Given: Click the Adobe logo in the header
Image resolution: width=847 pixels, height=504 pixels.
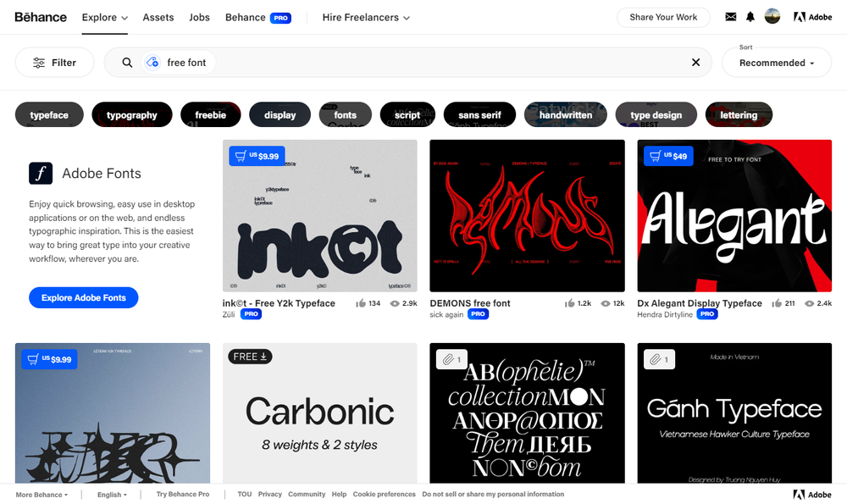Looking at the screenshot, I should [x=812, y=17].
